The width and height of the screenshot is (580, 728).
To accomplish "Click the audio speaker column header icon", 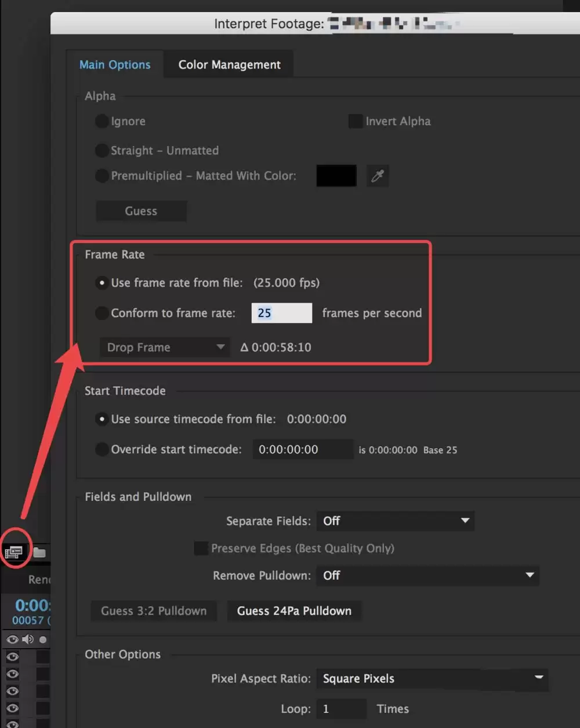I will [x=27, y=639].
